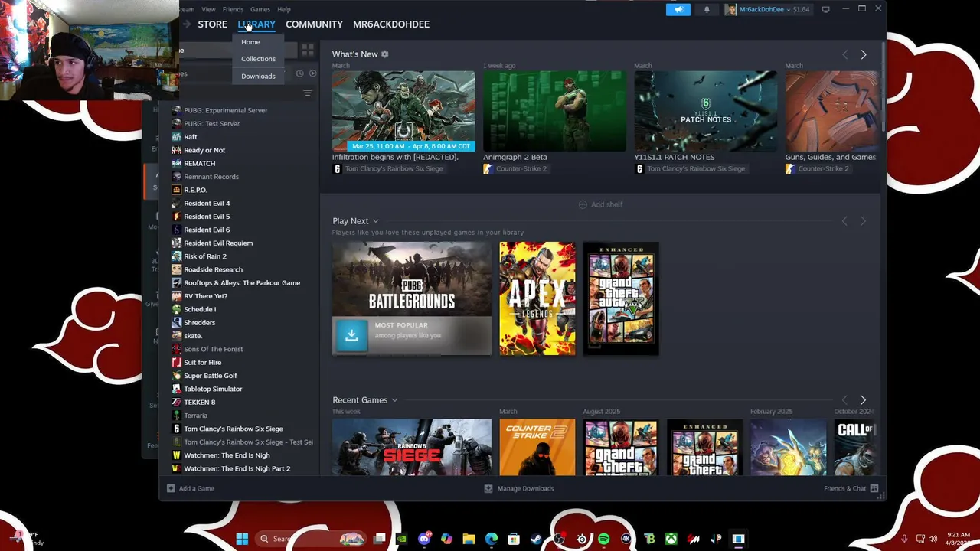Show recent games clock filter icon
The width and height of the screenshot is (980, 551).
299,73
